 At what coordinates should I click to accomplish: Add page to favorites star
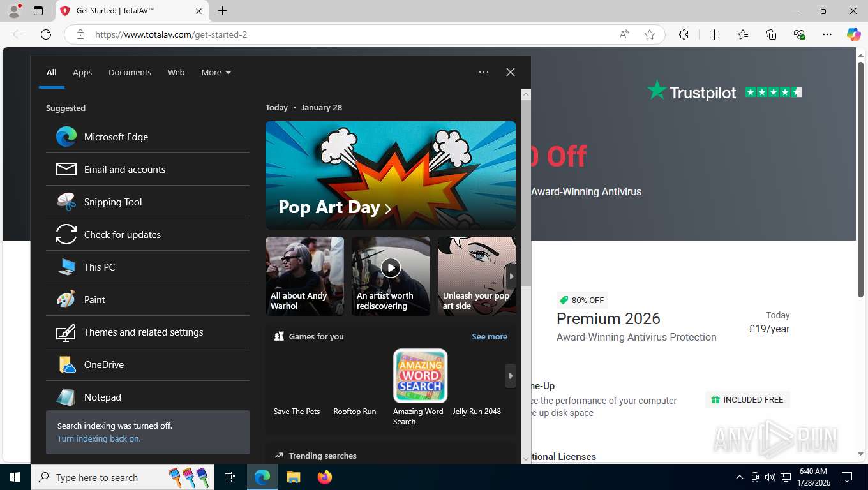coord(650,34)
